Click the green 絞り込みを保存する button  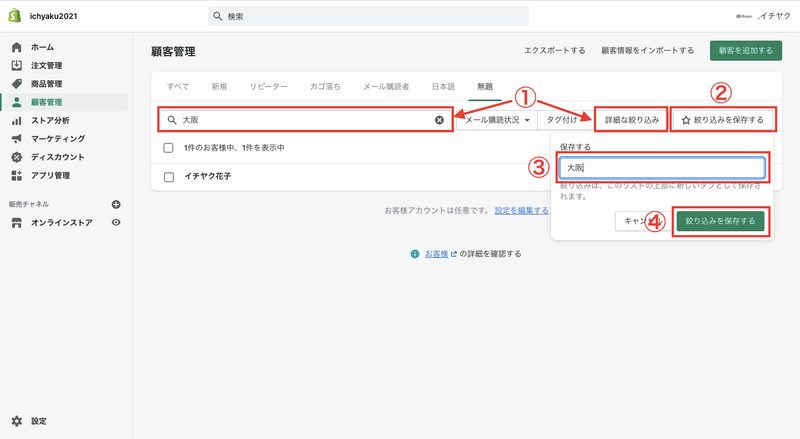click(x=720, y=221)
